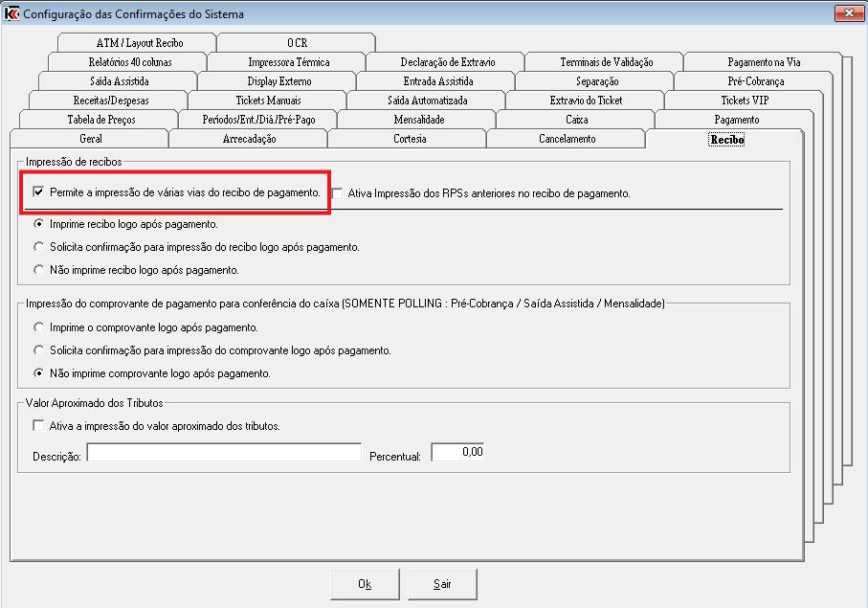Switch to the Arrecadação tab
This screenshot has width=868, height=608.
(x=248, y=139)
